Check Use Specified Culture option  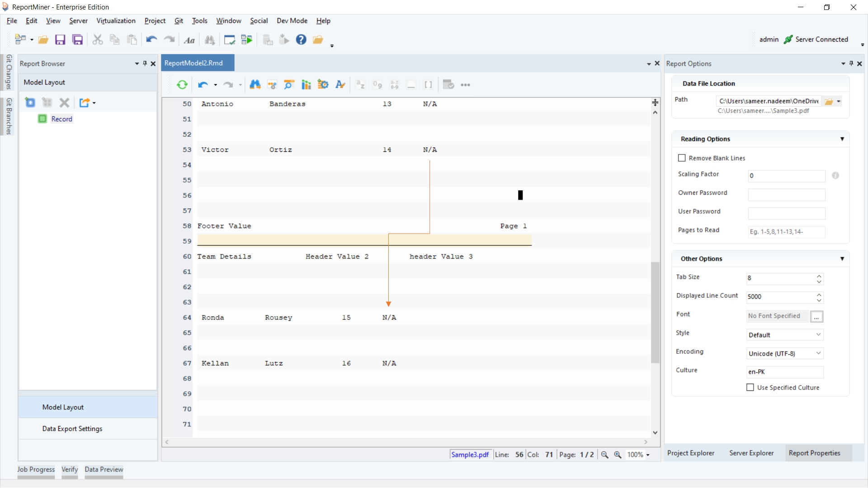tap(750, 388)
